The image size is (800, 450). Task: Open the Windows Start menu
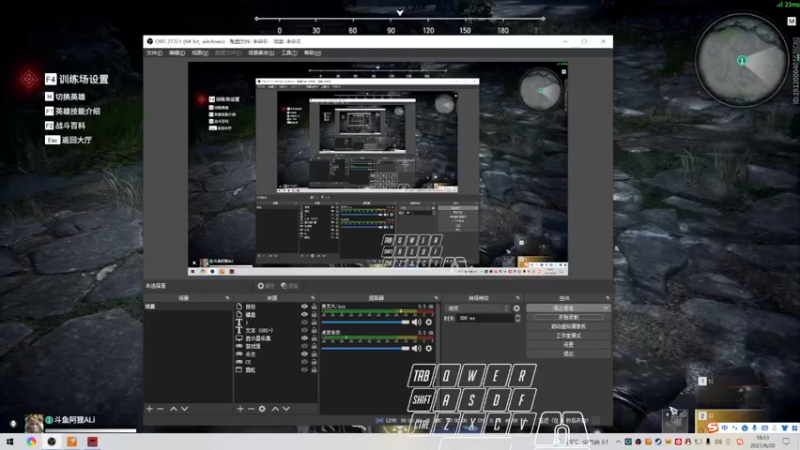point(10,442)
